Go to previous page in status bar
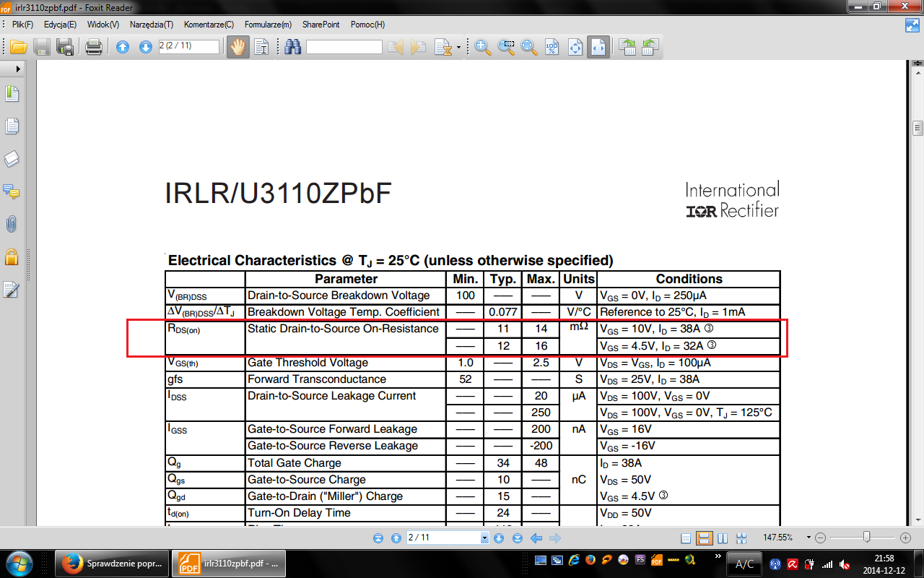The image size is (924, 578). click(396, 538)
